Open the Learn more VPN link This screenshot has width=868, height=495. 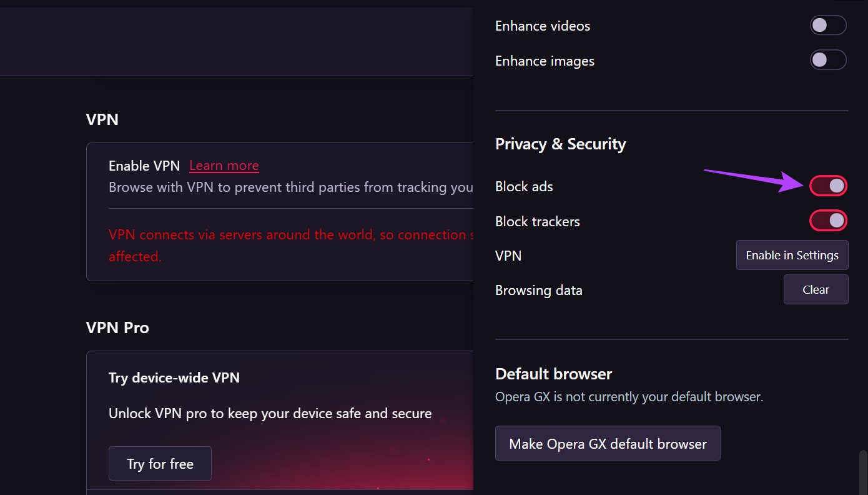[x=224, y=166]
